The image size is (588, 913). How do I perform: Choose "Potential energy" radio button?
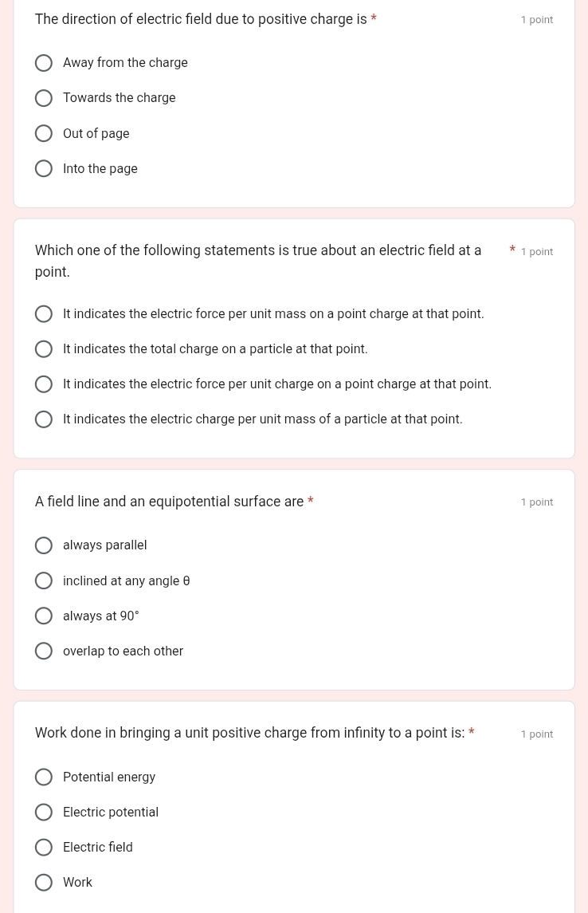44,777
